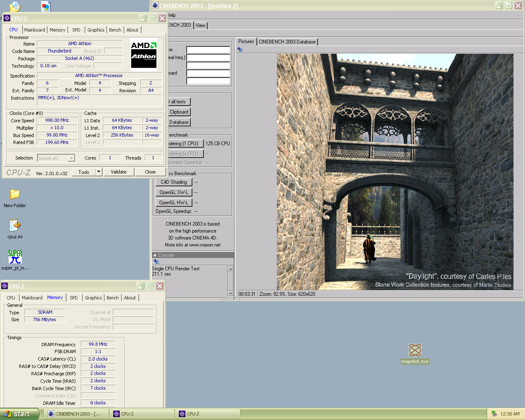Click the system tray network icon
Viewport: 525px width, 420px height.
click(x=494, y=414)
